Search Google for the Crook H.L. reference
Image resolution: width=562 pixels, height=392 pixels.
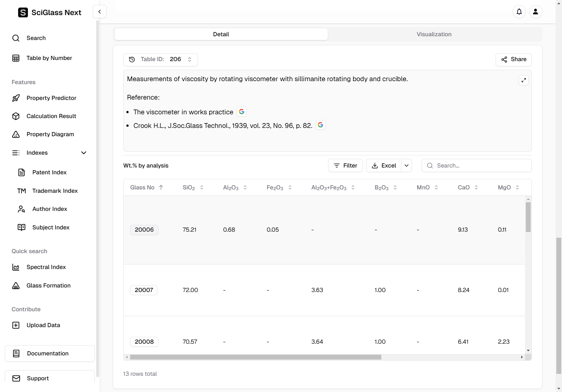321,125
